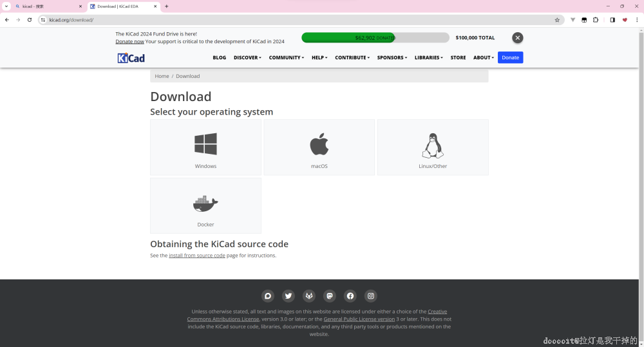Expand the COMMUNITY menu
644x347 pixels.
pyautogui.click(x=287, y=57)
